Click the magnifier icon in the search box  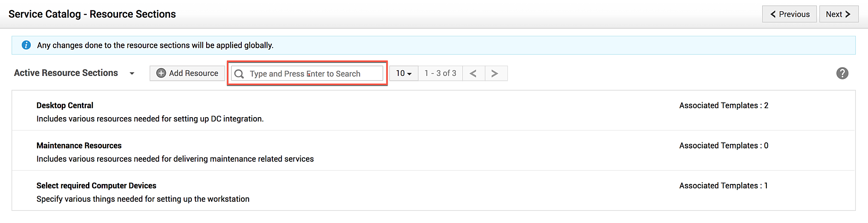pos(239,74)
